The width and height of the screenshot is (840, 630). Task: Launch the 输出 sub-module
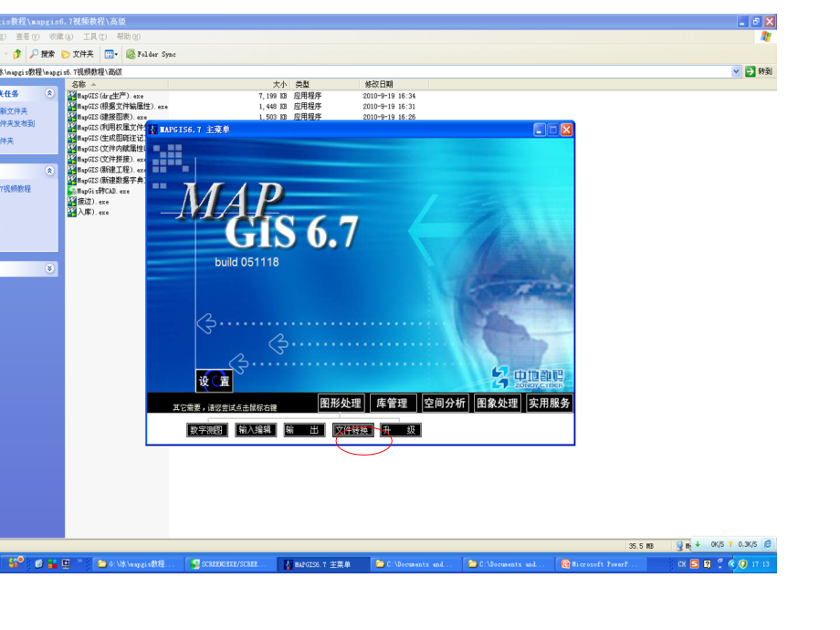tap(304, 430)
